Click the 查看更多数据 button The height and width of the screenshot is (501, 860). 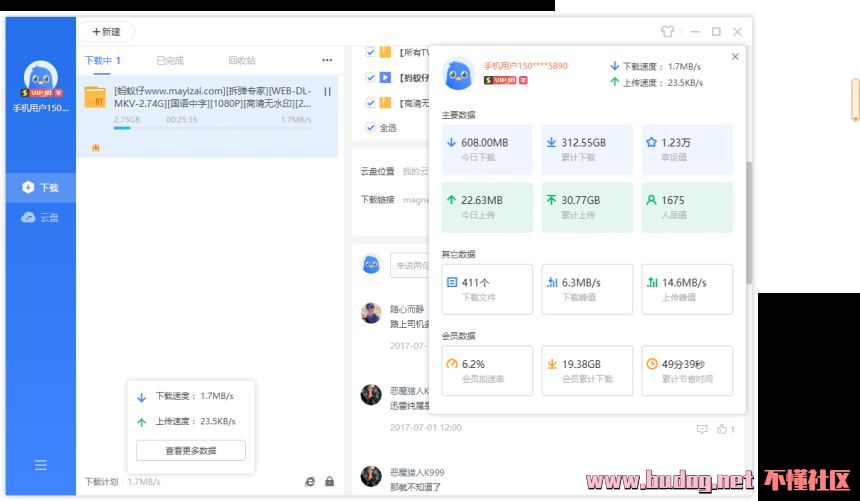(x=190, y=450)
